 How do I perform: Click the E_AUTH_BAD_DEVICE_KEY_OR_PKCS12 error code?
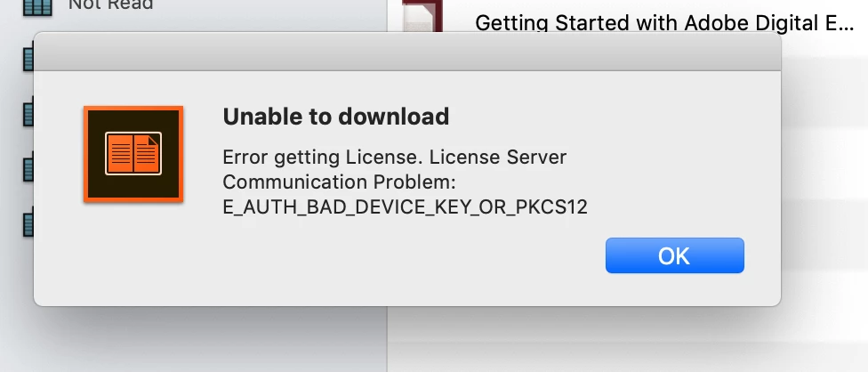405,207
